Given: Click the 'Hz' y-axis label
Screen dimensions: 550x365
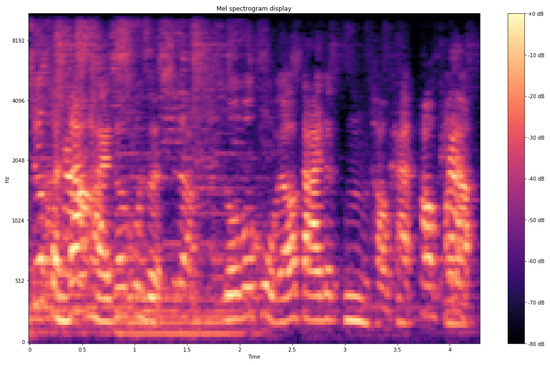Looking at the screenshot, I should [7, 179].
